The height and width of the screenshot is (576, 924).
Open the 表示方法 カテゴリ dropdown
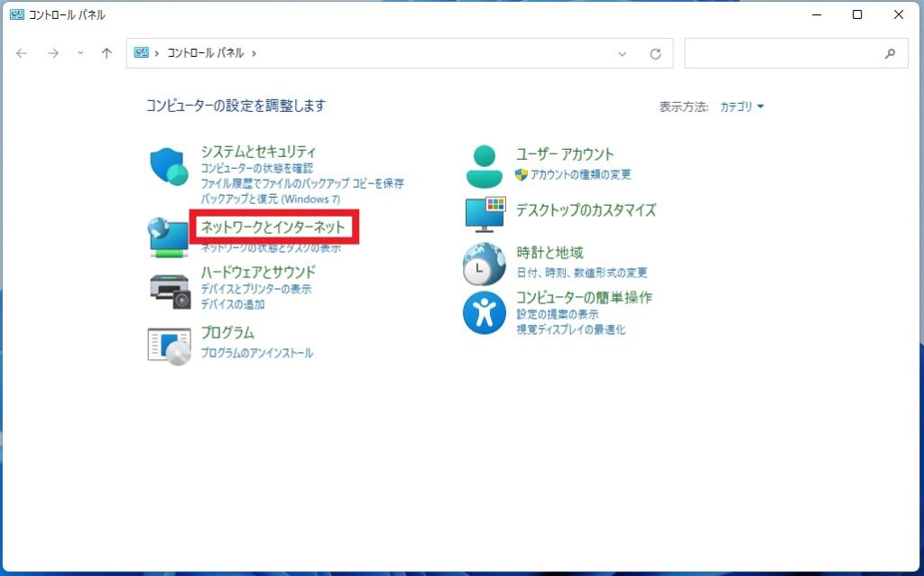tap(740, 106)
